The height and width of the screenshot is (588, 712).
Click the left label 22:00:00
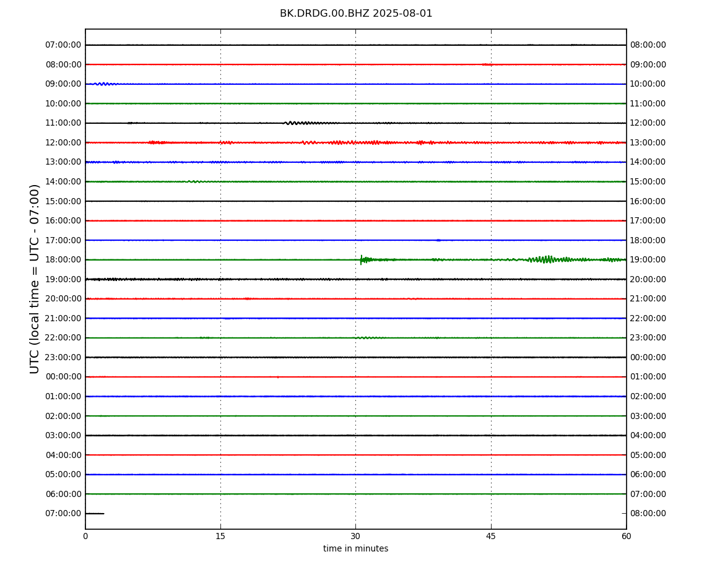[x=63, y=338]
